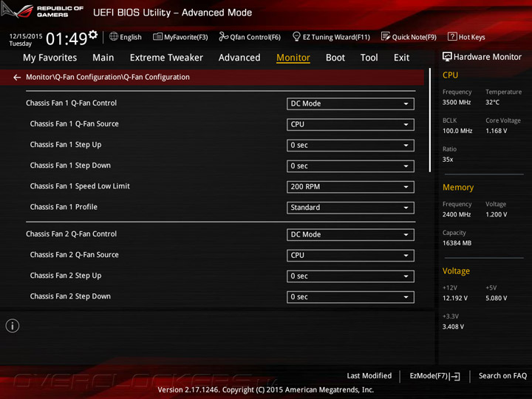Launch EZ Tuning Wizard(F11)
This screenshot has height=399, width=532.
[331, 37]
